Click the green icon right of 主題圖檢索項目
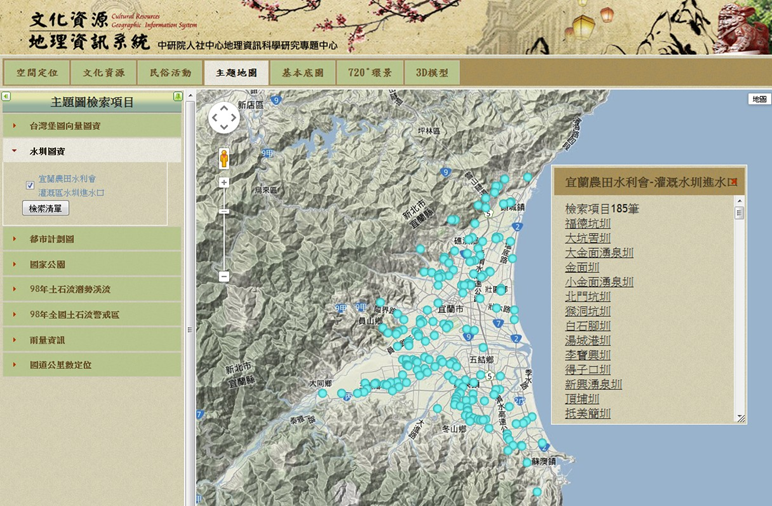This screenshot has width=772, height=506. [178, 97]
